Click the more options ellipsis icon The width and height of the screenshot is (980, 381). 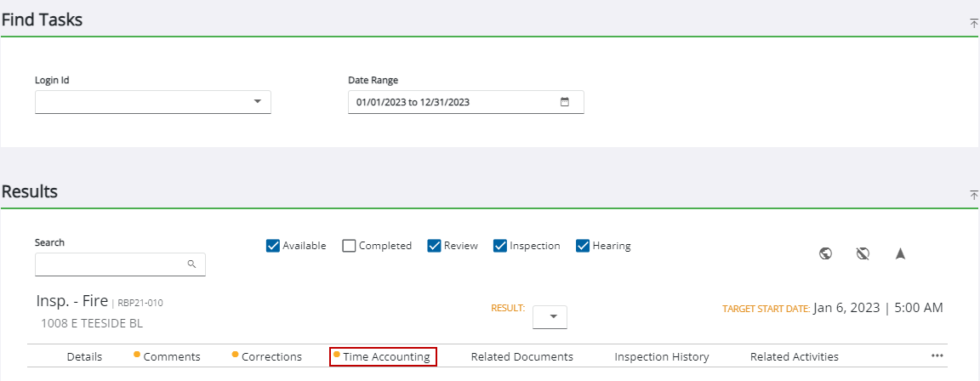point(937,355)
